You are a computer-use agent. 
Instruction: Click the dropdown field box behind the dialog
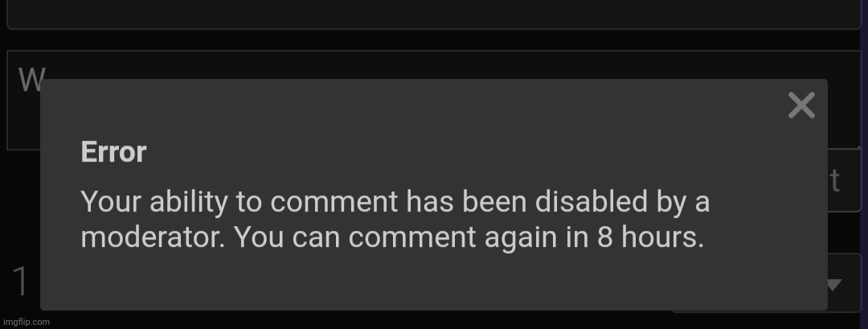point(845,283)
